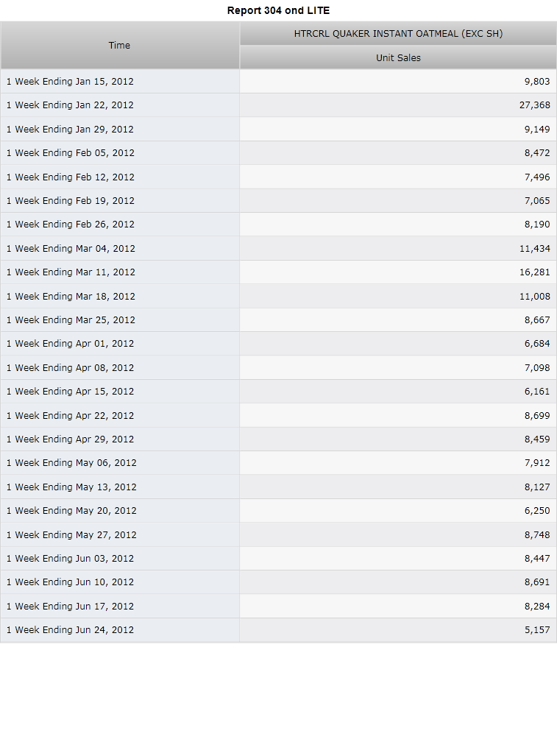Click the 8,472 unit sales value
Image resolution: width=557 pixels, height=756 pixels.
[536, 153]
